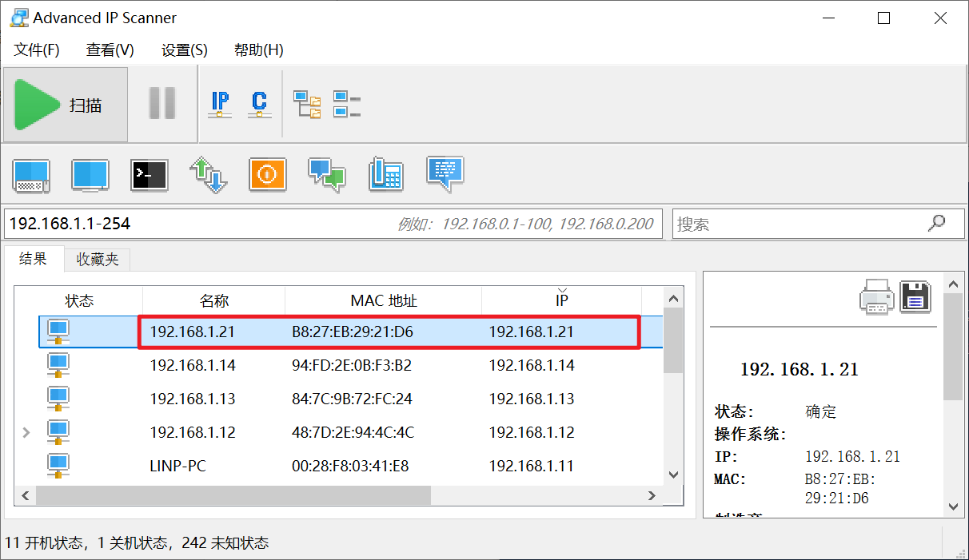Click the 确定 status value in details
Viewport: 969px width, 560px height.
pos(821,412)
